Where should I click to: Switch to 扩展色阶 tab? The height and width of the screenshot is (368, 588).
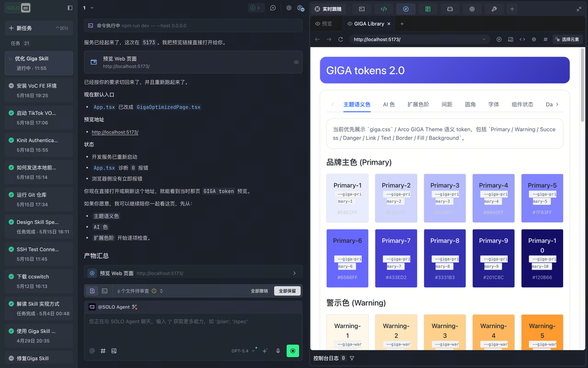pos(418,104)
